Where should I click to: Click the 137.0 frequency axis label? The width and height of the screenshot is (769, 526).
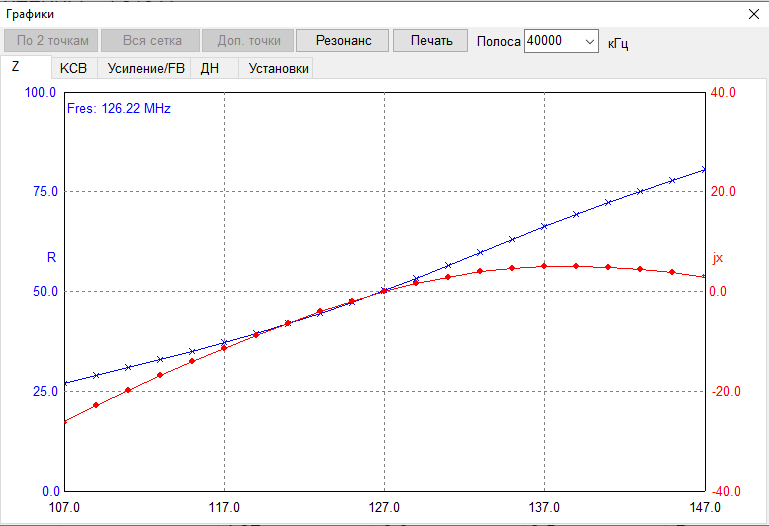pyautogui.click(x=544, y=507)
